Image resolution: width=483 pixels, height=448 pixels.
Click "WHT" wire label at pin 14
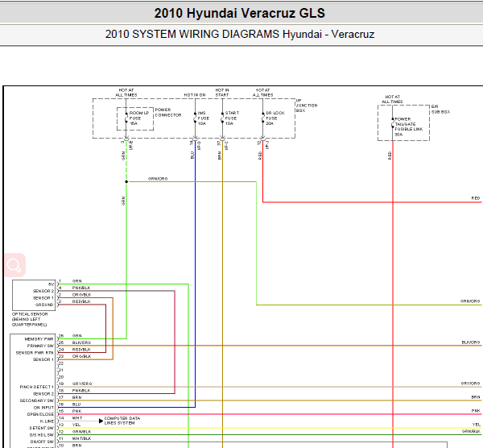(77, 417)
